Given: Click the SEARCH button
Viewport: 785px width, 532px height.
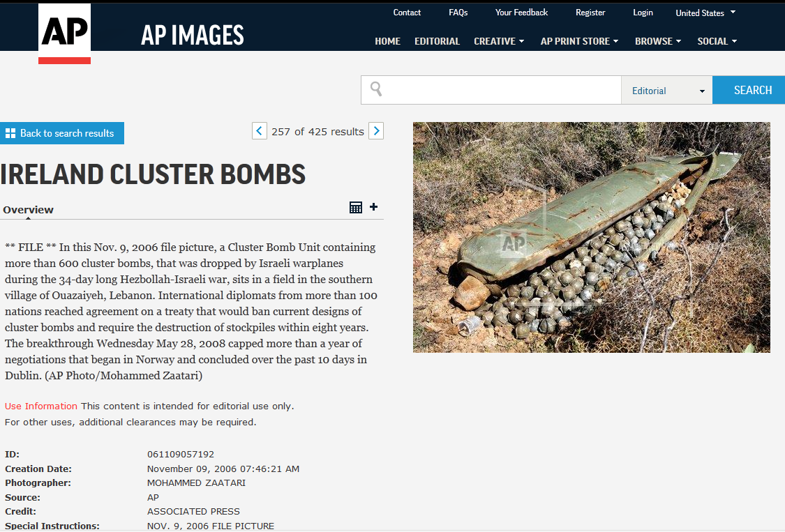Looking at the screenshot, I should [749, 90].
